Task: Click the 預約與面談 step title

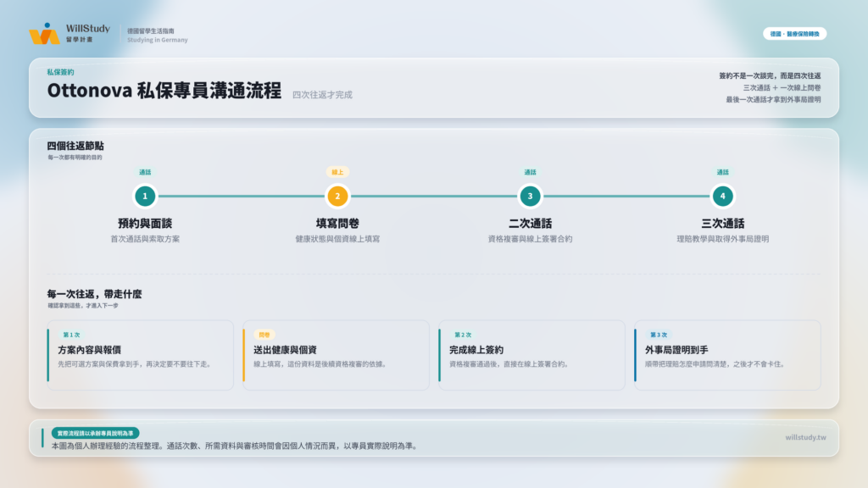Action: click(x=145, y=224)
